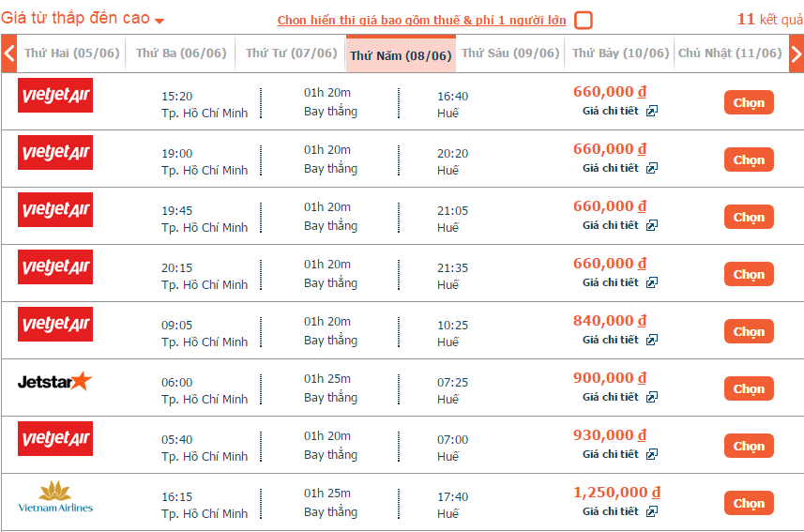This screenshot has height=532, width=804.
Task: Open price detail icon for Jetstar flight
Action: click(x=652, y=397)
